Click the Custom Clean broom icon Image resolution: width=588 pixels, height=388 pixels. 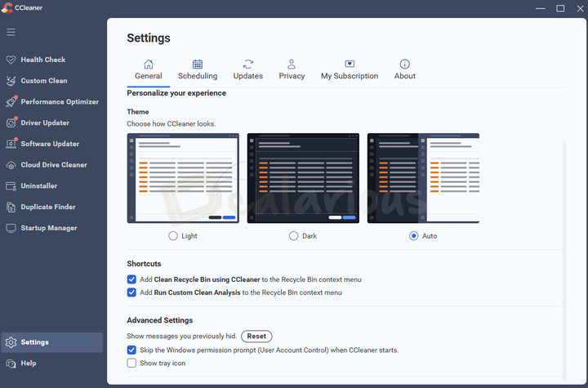11,81
